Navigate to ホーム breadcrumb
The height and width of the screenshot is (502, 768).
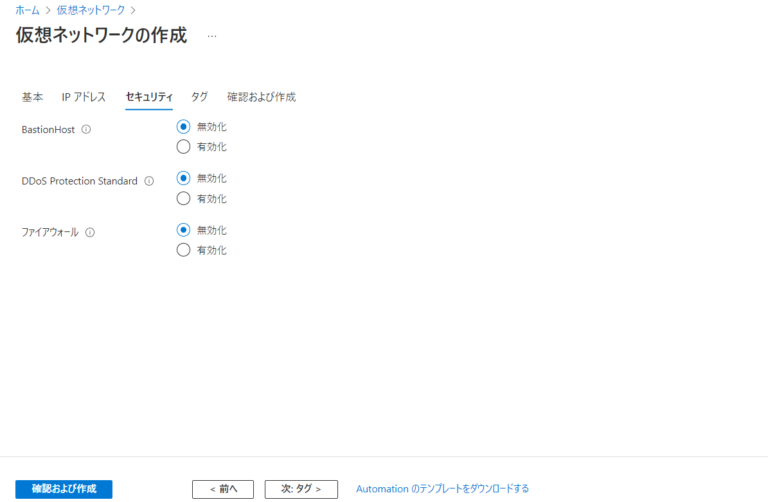click(27, 10)
